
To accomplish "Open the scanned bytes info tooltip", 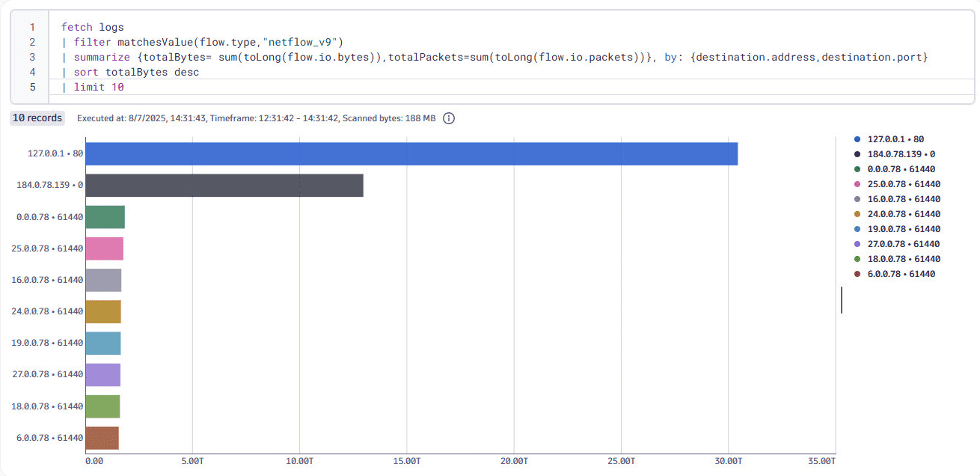I will click(450, 118).
